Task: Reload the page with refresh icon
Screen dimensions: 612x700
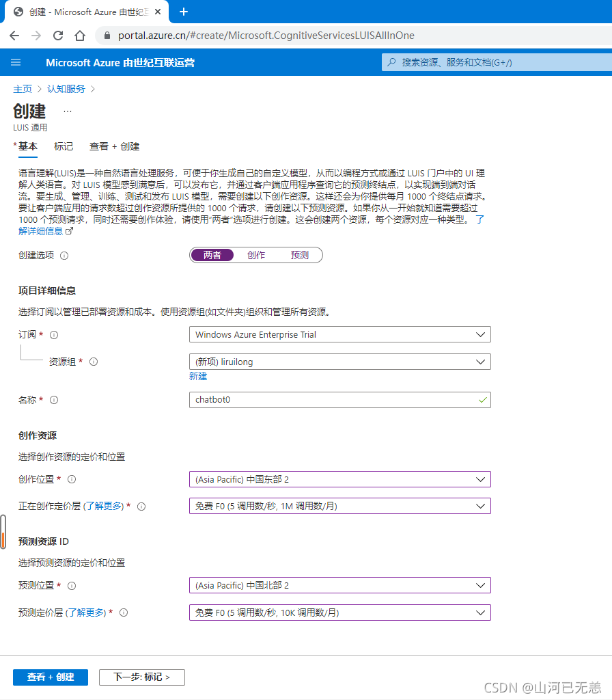Action: 58,36
